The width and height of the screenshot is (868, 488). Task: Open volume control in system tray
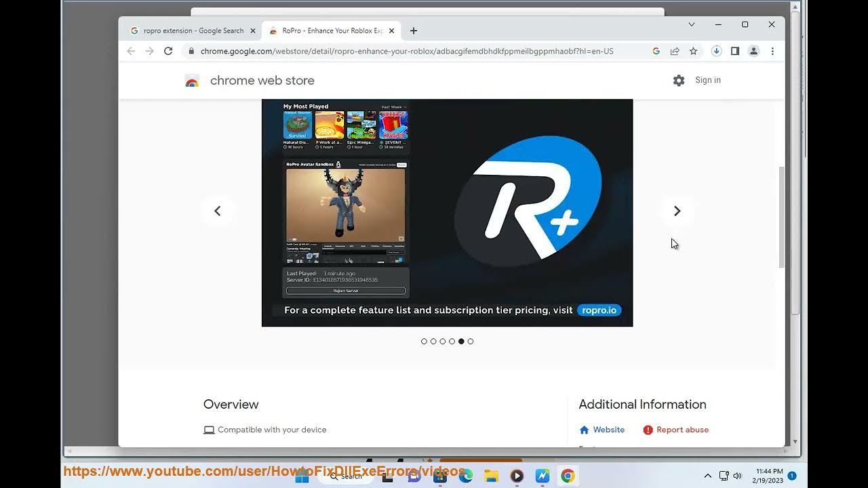click(737, 476)
